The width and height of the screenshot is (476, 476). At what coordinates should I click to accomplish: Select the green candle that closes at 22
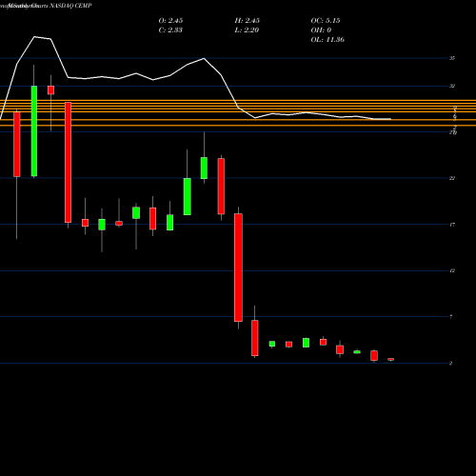[x=188, y=197]
